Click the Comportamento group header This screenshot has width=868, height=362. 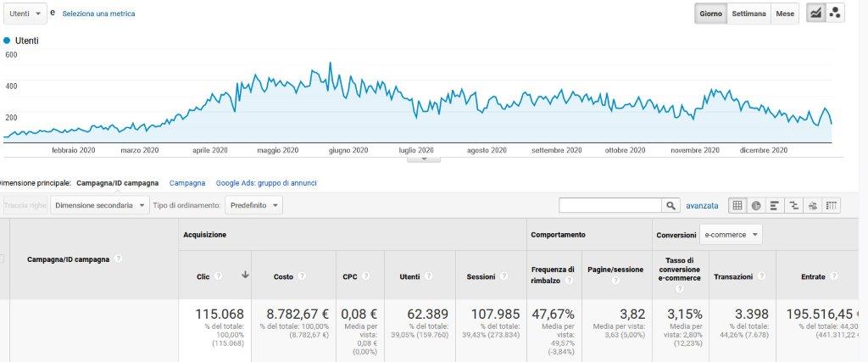coord(558,235)
